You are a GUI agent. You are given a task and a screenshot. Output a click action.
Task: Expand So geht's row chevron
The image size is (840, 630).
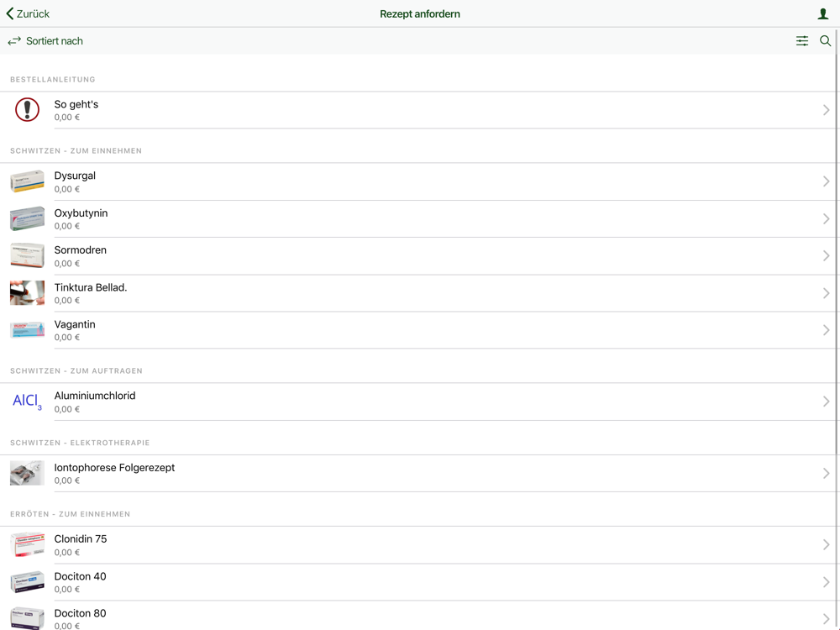point(826,110)
